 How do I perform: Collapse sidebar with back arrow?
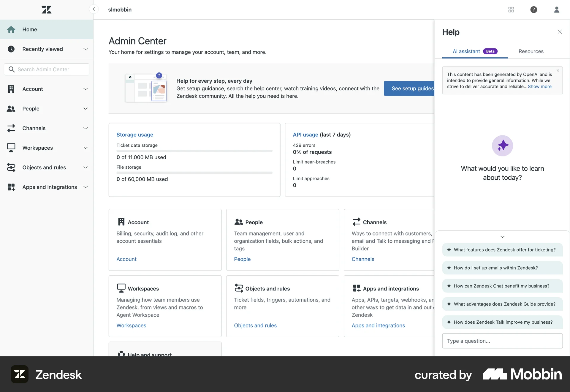point(94,9)
